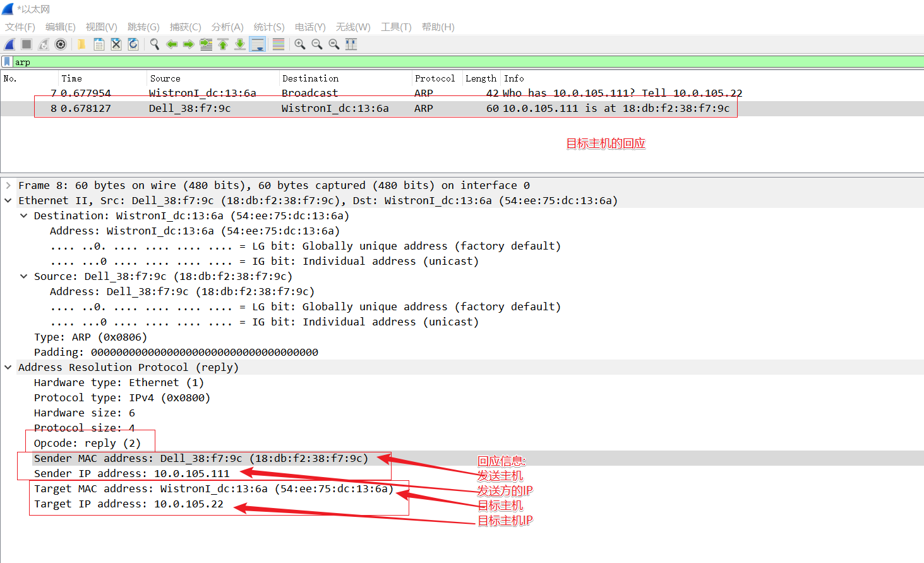Expand the Frame 8 tree node
Image resolution: width=924 pixels, height=563 pixels.
pos(8,185)
